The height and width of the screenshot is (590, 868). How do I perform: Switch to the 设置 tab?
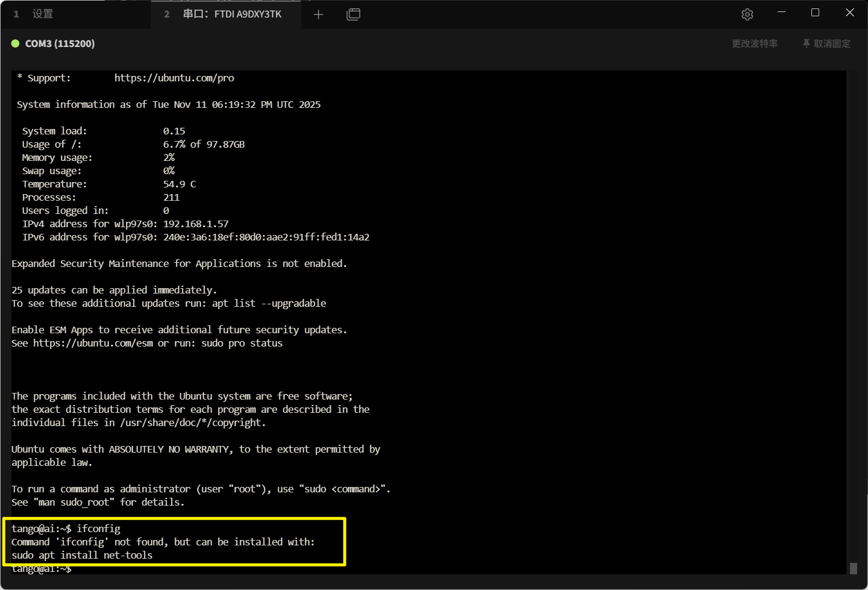tap(42, 14)
